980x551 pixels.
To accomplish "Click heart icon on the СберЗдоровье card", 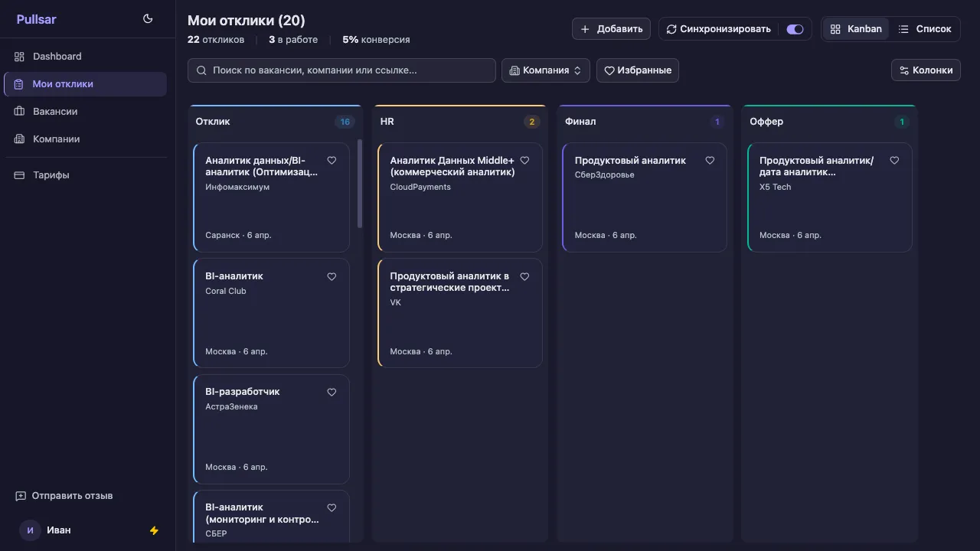I will 710,161.
